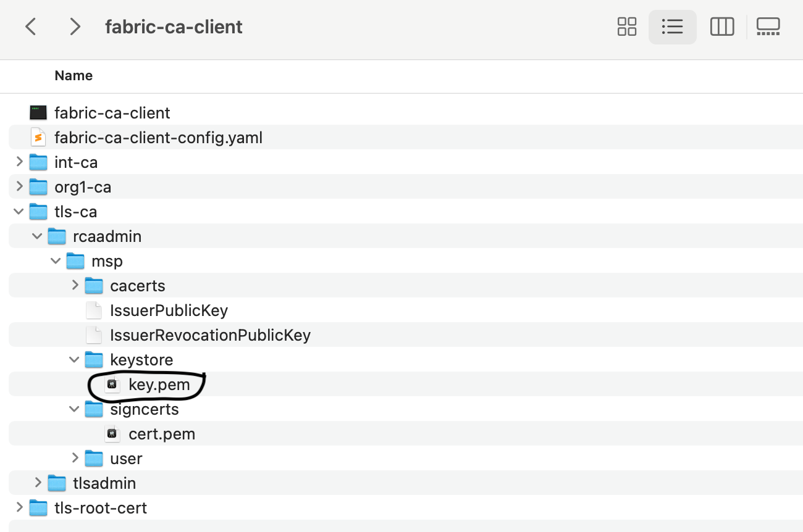
Task: Select the rcaadmin folder icon
Action: tap(57, 236)
